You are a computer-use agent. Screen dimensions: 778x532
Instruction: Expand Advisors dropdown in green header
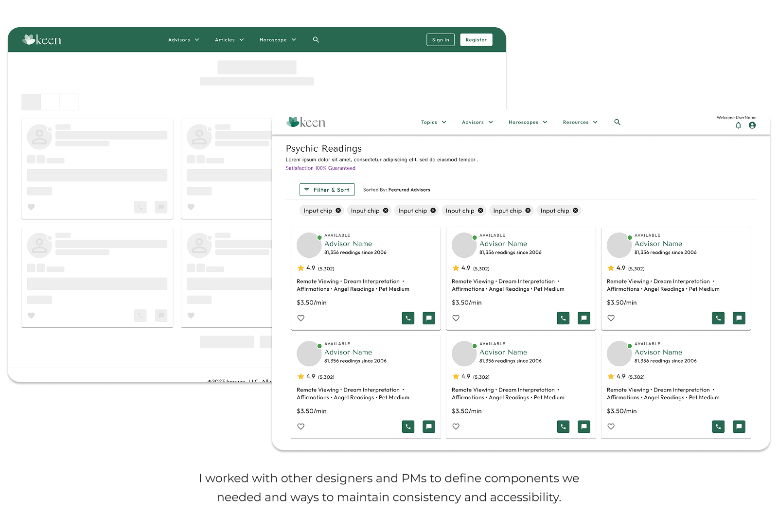click(184, 40)
